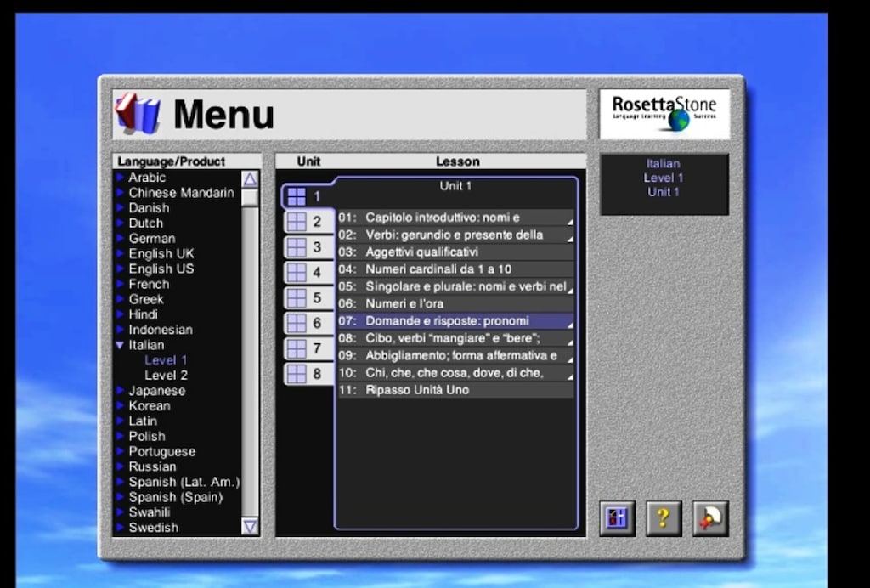
Task: Select Greek in language list
Action: (x=146, y=300)
